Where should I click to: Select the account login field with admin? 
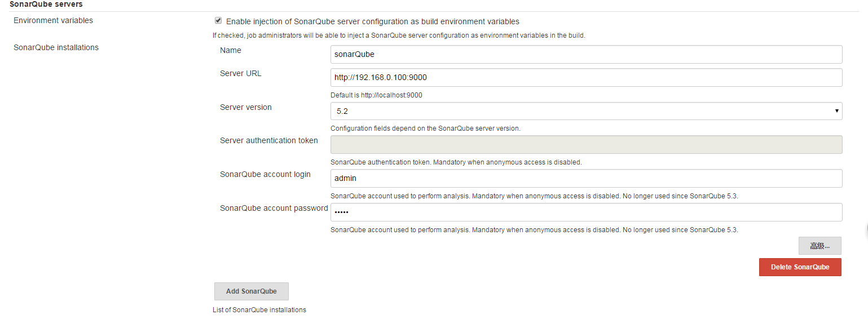point(587,179)
